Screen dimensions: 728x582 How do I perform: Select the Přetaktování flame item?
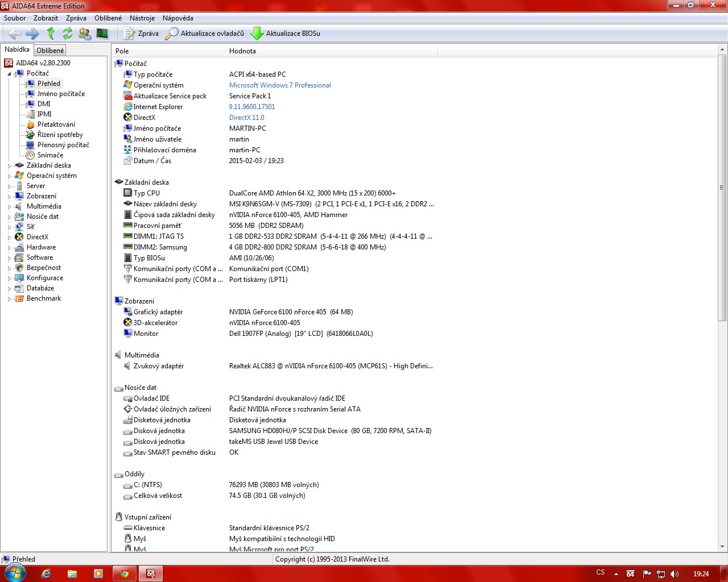[56, 124]
